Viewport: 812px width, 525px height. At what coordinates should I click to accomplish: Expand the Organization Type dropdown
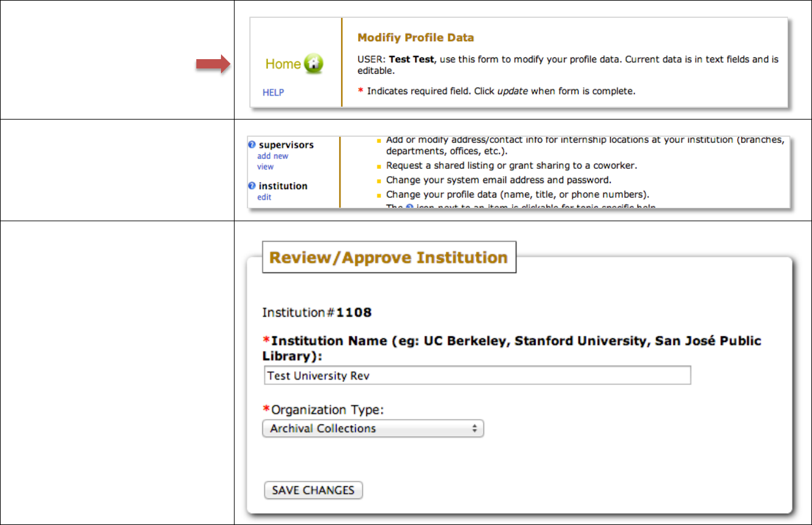(373, 429)
